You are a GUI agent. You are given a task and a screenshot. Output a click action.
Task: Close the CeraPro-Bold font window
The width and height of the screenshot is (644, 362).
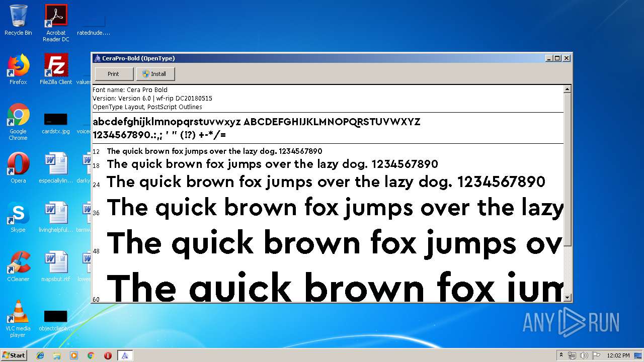(567, 58)
